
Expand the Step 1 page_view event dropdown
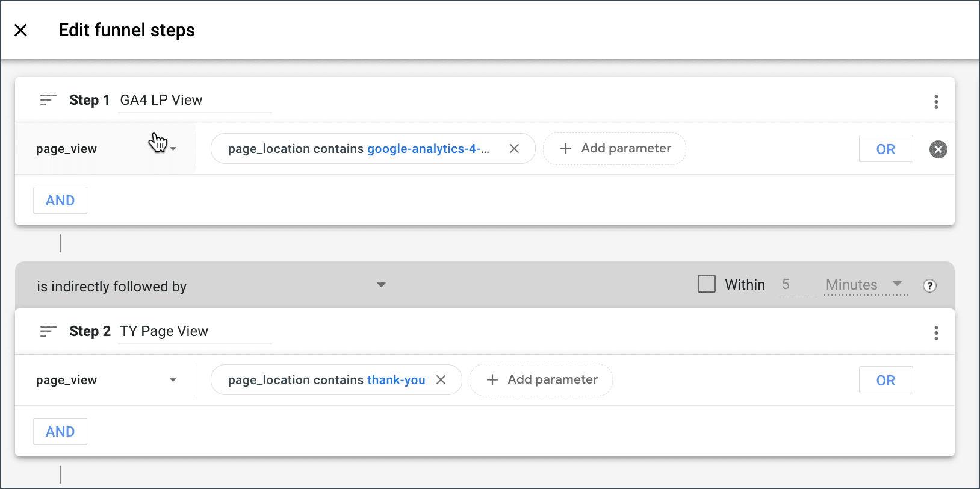click(x=173, y=149)
